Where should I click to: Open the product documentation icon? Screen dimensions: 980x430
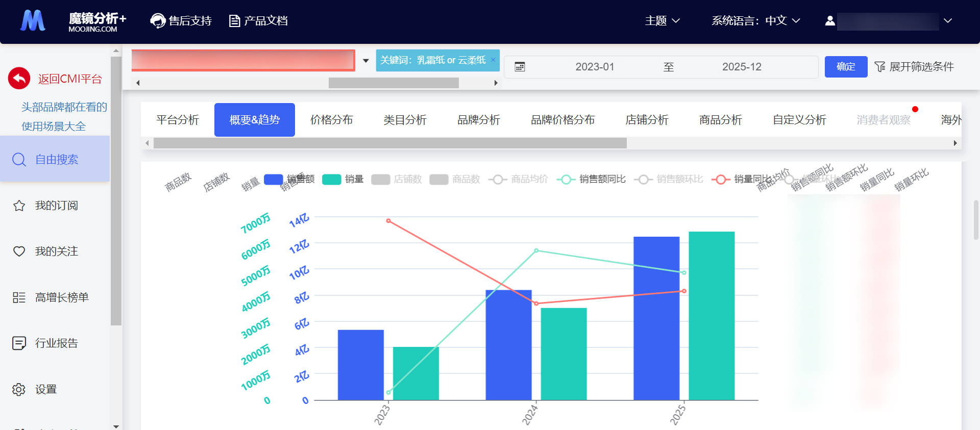234,21
